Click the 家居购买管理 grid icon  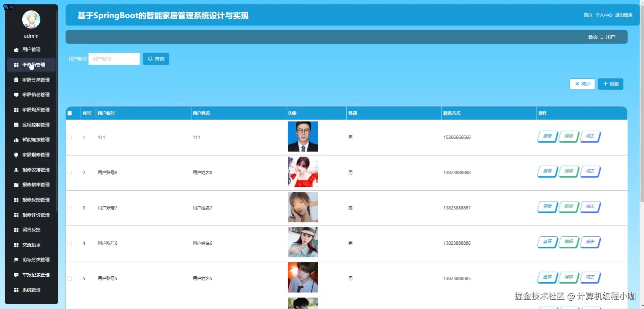pos(16,110)
